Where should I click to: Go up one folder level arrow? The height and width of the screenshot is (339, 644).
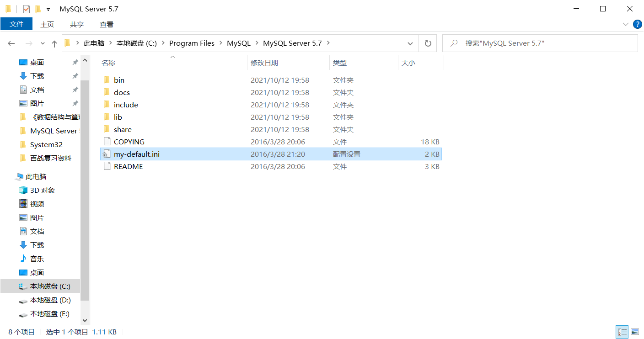point(54,43)
